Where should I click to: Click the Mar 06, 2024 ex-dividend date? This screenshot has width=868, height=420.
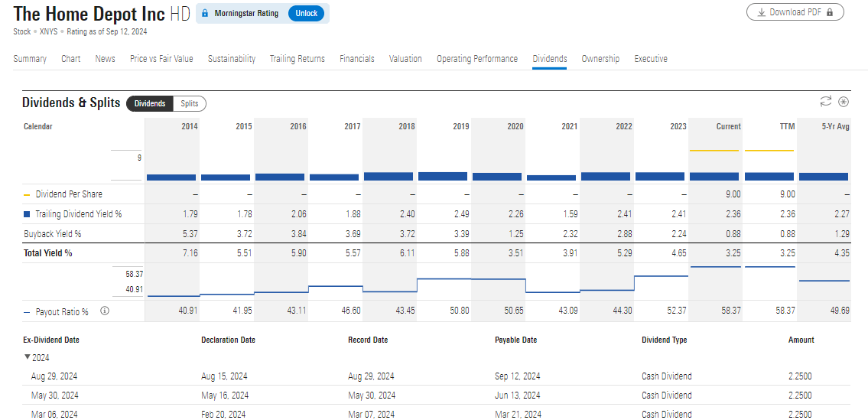54,414
